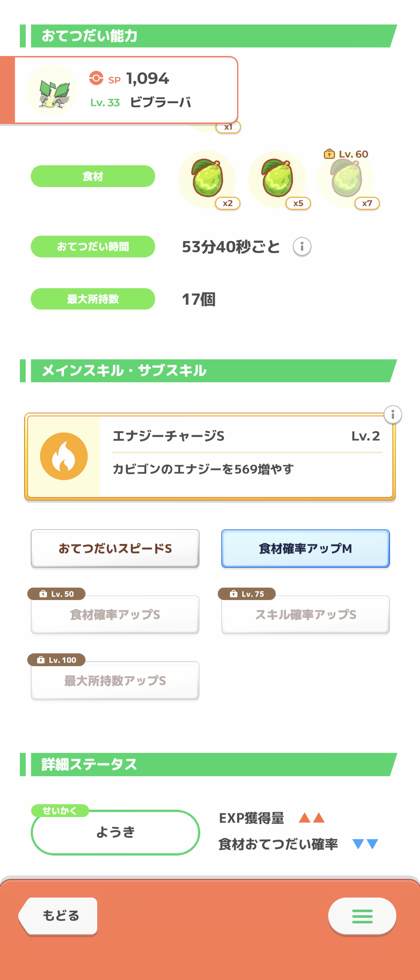Tap the 食材 green label

[93, 176]
